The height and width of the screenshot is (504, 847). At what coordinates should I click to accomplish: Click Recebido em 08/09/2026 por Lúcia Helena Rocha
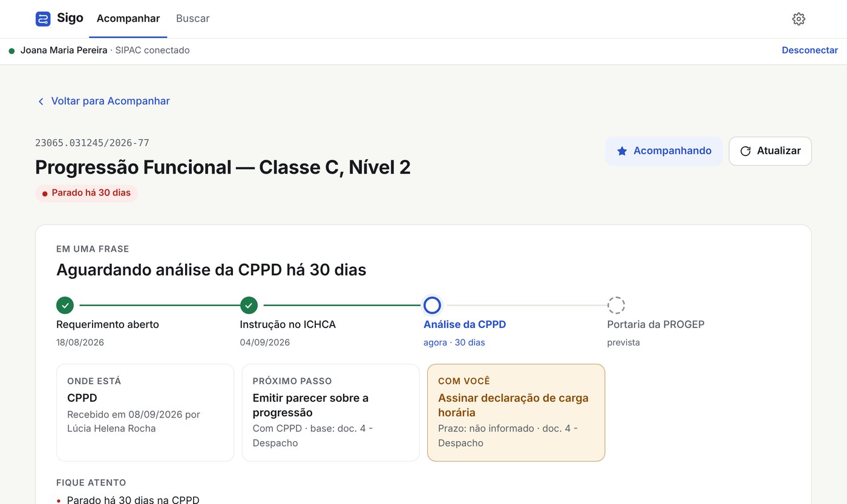pyautogui.click(x=134, y=421)
